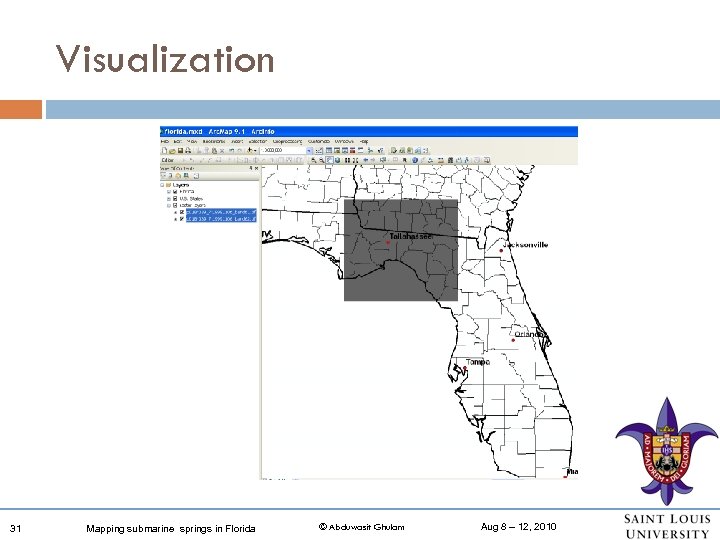The height and width of the screenshot is (540, 720).
Task: Click Fixed Zoom In
Action: pos(347,160)
